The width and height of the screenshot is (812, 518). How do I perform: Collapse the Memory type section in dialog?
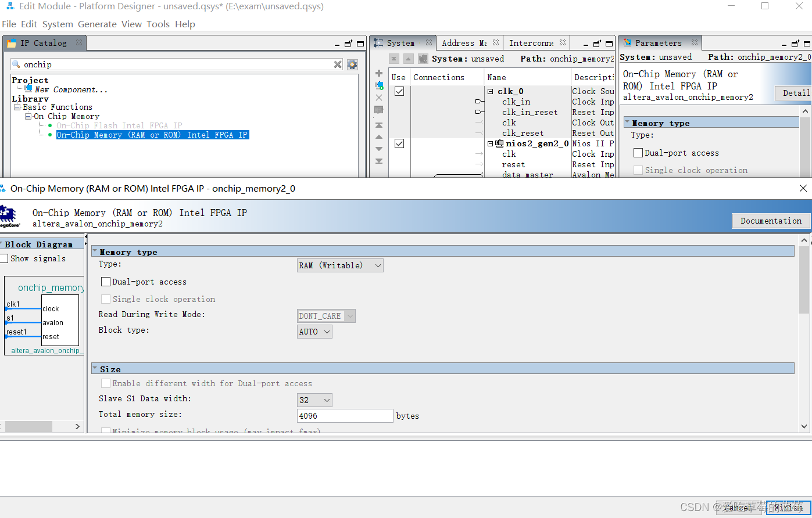(95, 251)
